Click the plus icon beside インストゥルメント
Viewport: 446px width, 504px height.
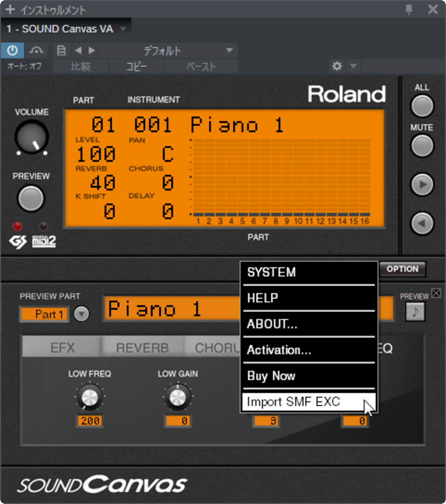[10, 9]
